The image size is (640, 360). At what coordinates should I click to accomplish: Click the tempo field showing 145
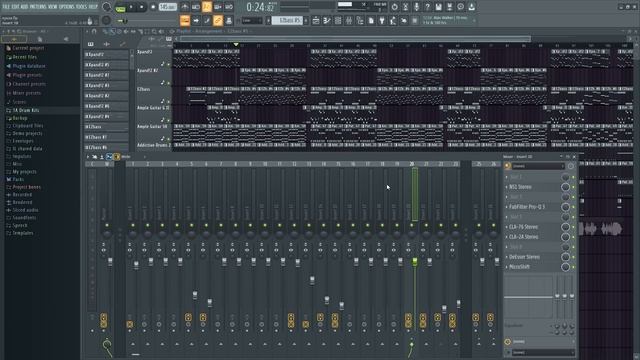167,7
